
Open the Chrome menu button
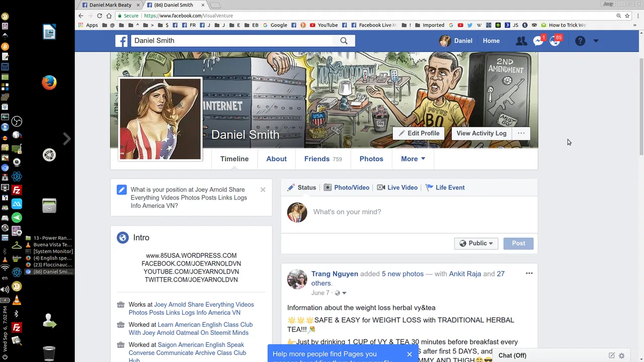pos(637,16)
